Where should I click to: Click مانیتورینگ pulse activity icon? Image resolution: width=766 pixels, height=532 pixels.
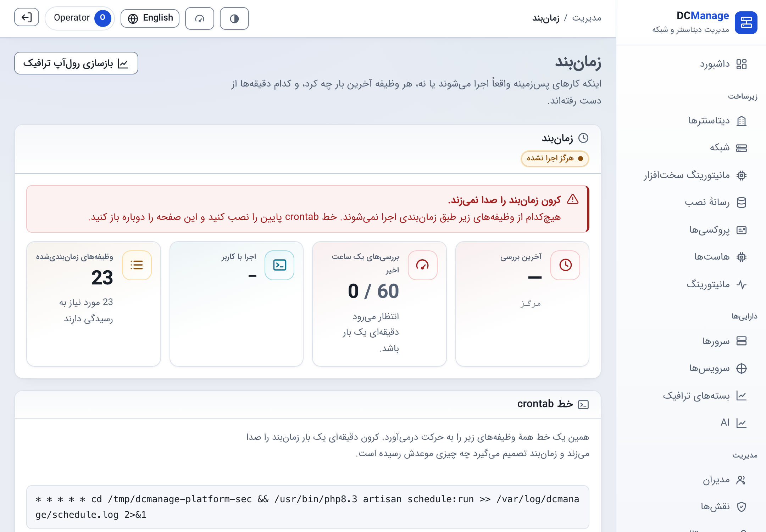point(741,284)
